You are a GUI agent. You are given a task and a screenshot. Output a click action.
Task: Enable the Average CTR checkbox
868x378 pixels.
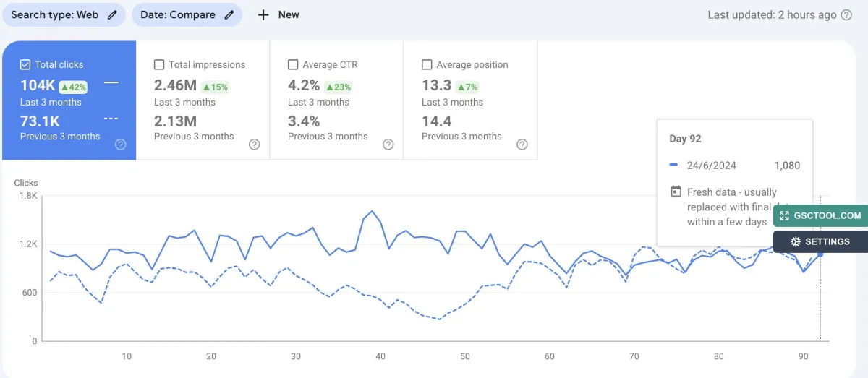[293, 64]
